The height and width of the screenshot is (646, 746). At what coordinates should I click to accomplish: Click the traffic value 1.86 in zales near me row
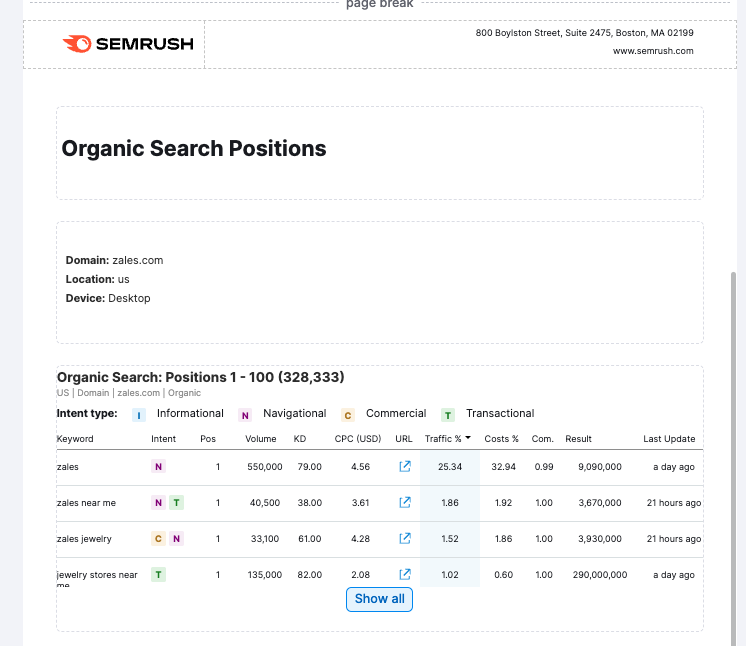450,503
